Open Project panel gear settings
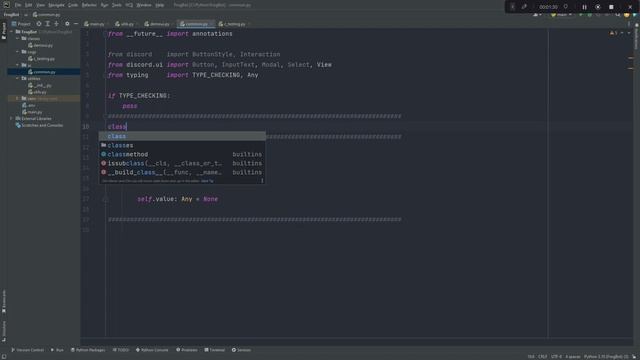The height and width of the screenshot is (360, 640). (67, 24)
